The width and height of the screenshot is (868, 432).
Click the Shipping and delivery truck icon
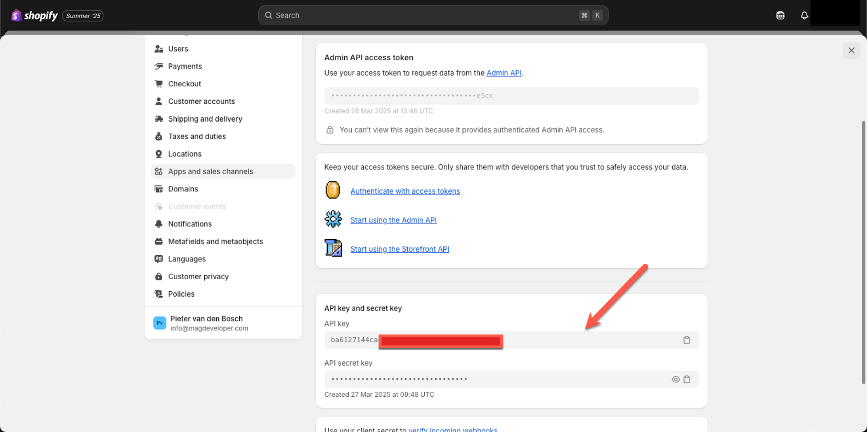coord(159,119)
